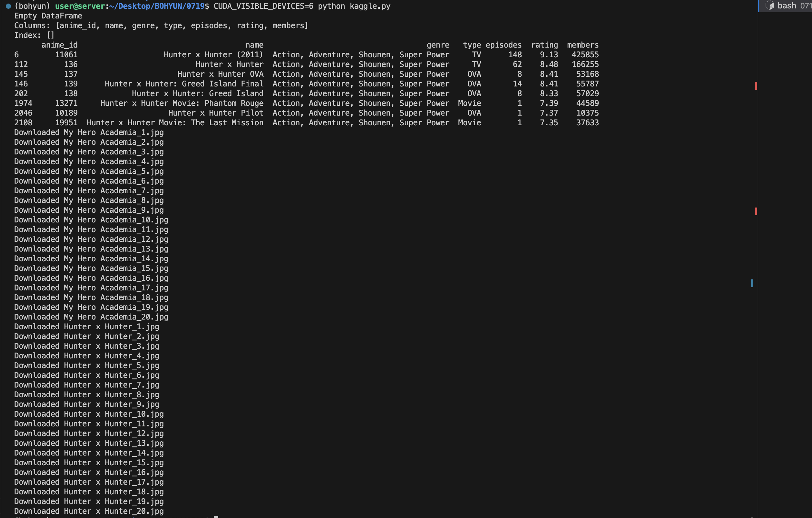
Task: Click the 'Empty DataFrame' output line
Action: click(48, 16)
